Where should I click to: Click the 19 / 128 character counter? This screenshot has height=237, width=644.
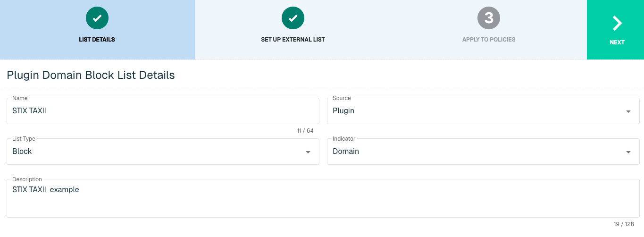[624, 224]
